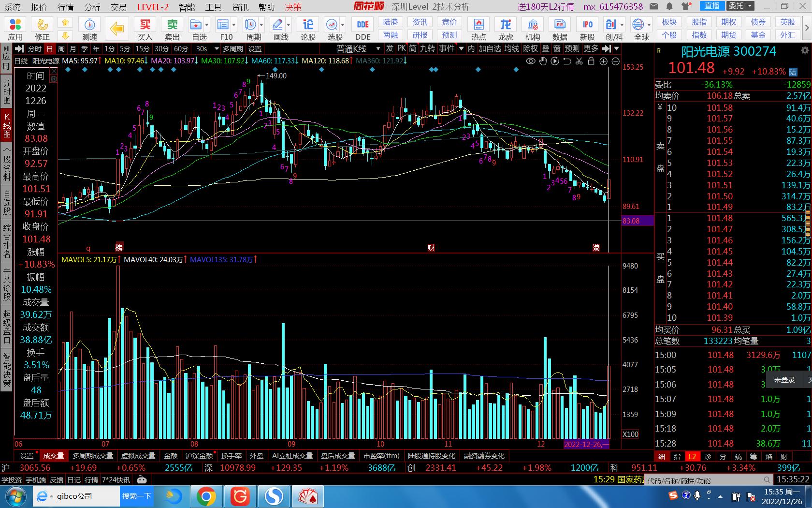
Task: Toggle the chart lock icon
Action: (591, 61)
